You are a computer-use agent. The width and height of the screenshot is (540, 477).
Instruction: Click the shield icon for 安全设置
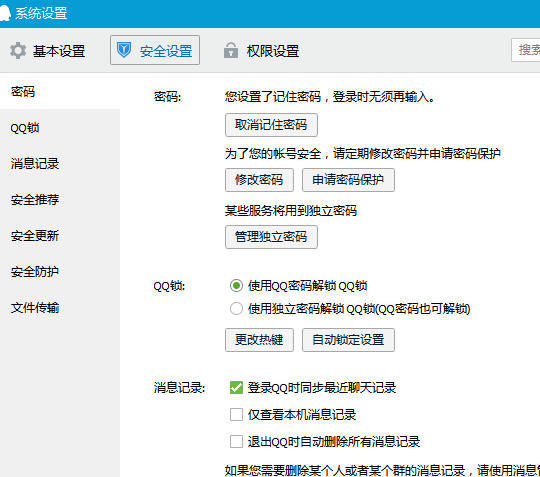coord(124,50)
